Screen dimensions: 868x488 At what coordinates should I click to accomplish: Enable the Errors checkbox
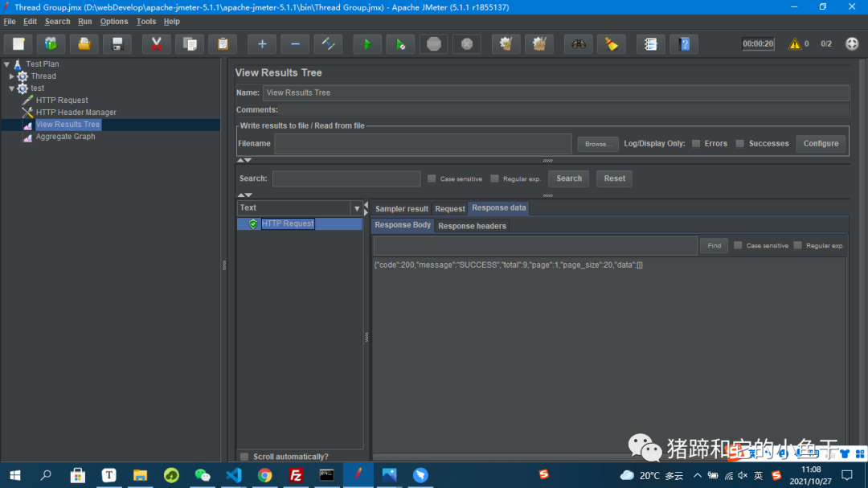pyautogui.click(x=696, y=143)
